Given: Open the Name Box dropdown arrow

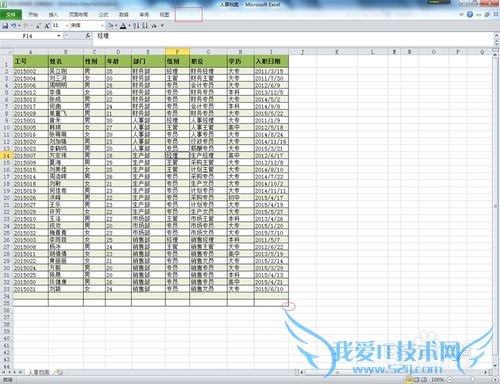Looking at the screenshot, I should 59,36.
